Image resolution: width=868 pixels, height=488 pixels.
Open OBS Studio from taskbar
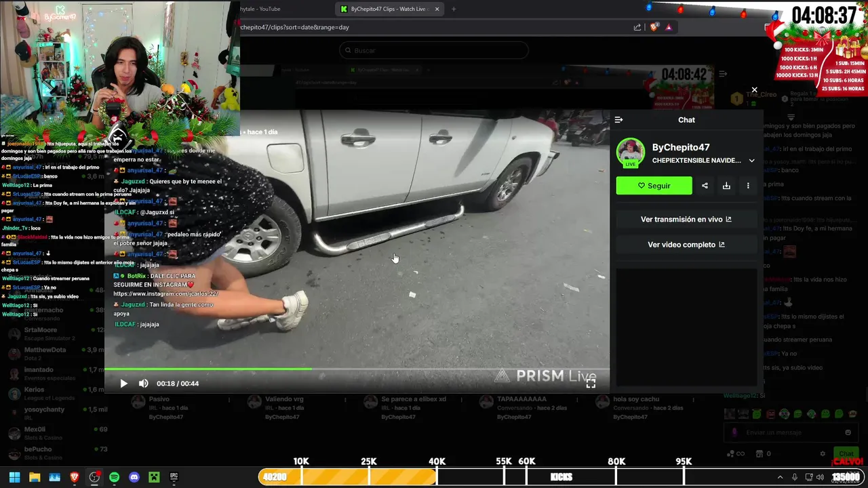point(94,477)
